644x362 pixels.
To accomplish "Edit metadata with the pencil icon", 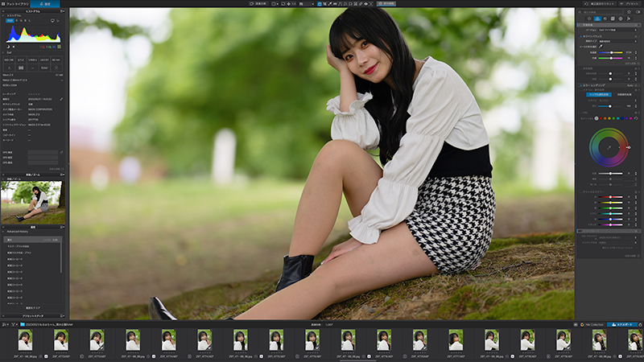I will pyautogui.click(x=61, y=99).
